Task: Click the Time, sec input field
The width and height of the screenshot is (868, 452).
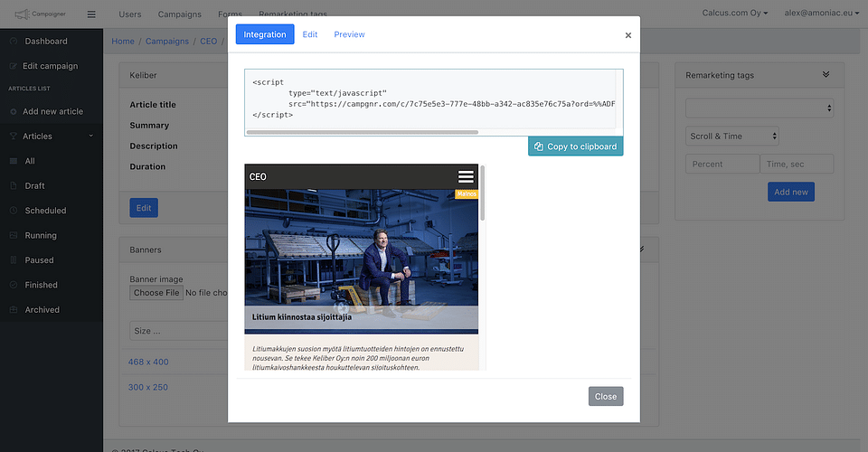Action: coord(797,164)
